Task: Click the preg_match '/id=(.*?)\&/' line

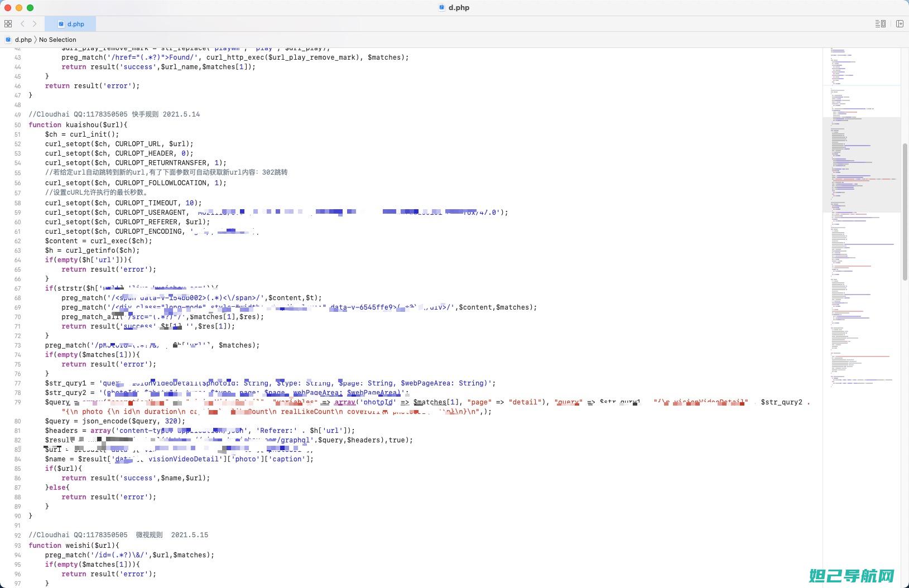Action: pyautogui.click(x=129, y=555)
